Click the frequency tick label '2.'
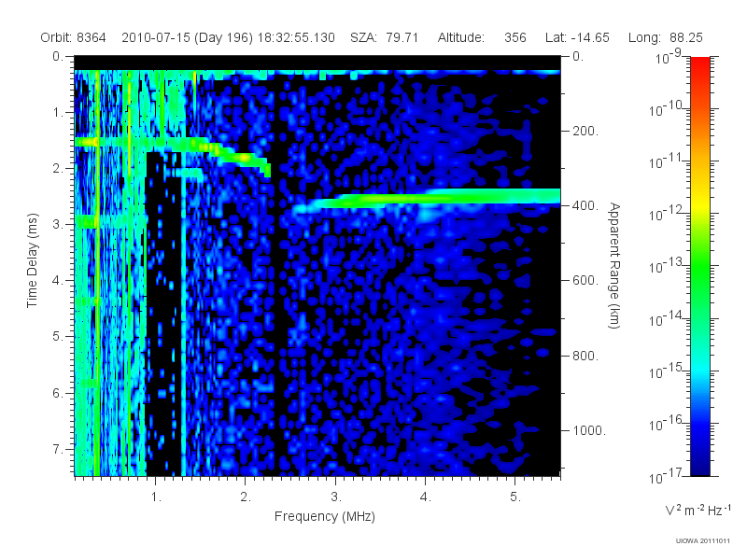 [246, 497]
